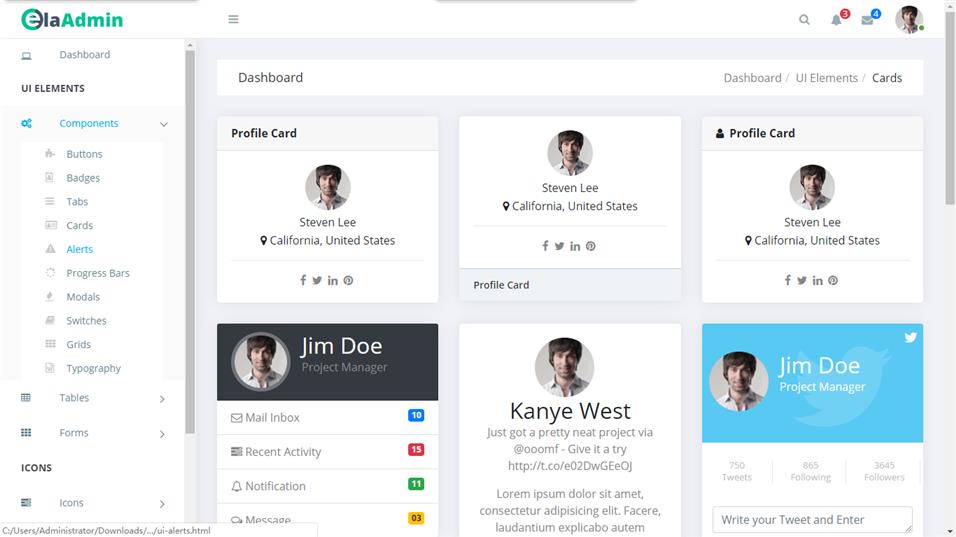Toggle the hamburger sidebar menu icon

click(x=233, y=19)
